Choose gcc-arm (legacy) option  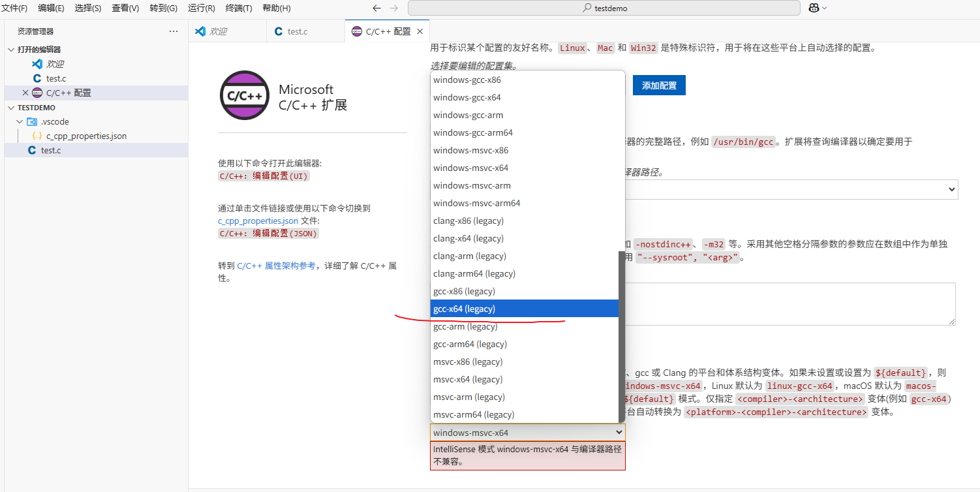click(525, 326)
